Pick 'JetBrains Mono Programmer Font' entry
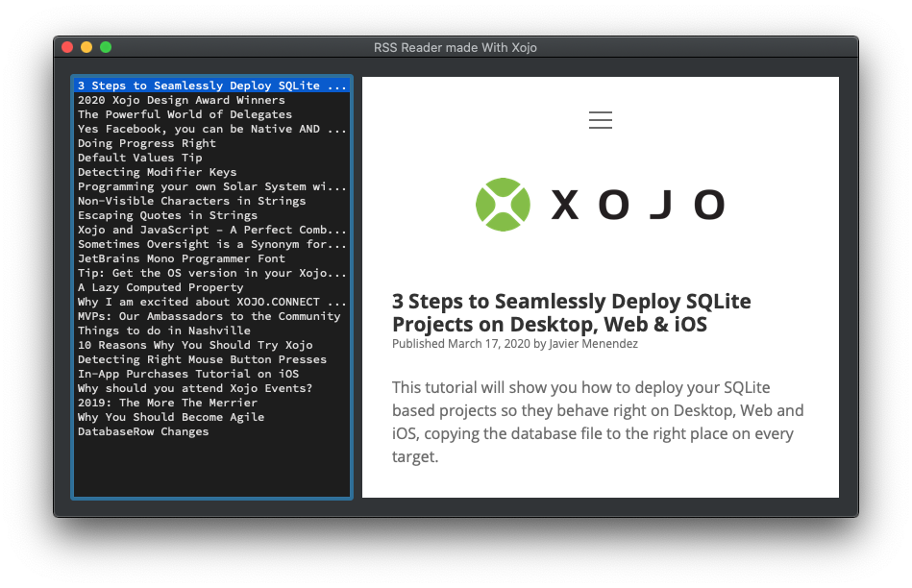The width and height of the screenshot is (912, 588). tap(212, 258)
